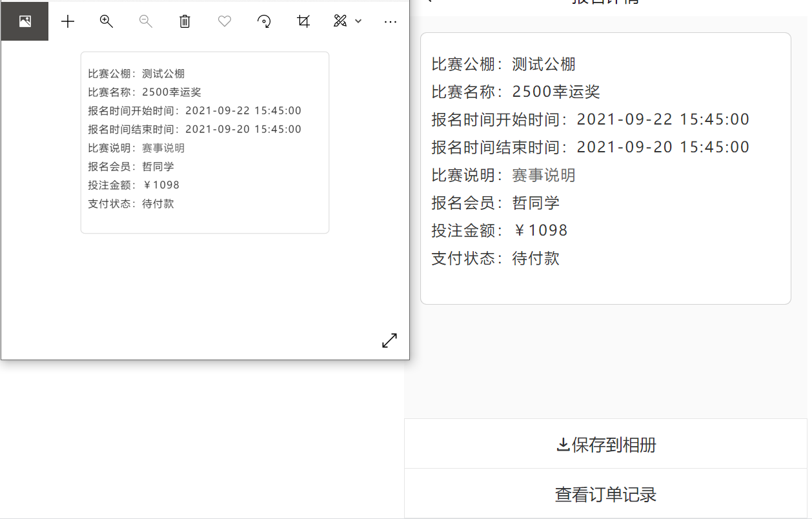Delete the current image with trash icon
Viewport: 812px width, 519px height.
tap(185, 21)
